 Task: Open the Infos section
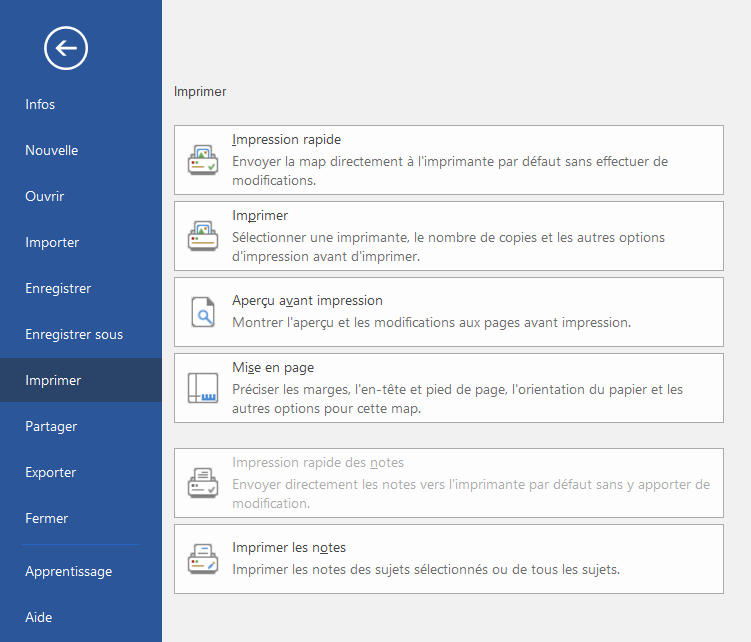coord(40,104)
